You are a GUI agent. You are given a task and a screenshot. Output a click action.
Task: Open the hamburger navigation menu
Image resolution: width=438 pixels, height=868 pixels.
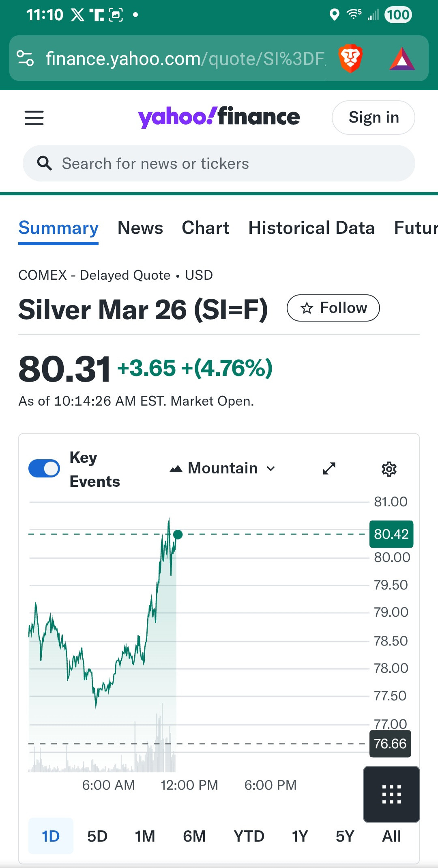click(x=34, y=118)
